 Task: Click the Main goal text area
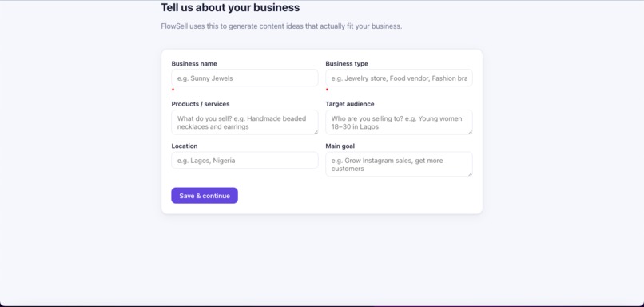(399, 165)
